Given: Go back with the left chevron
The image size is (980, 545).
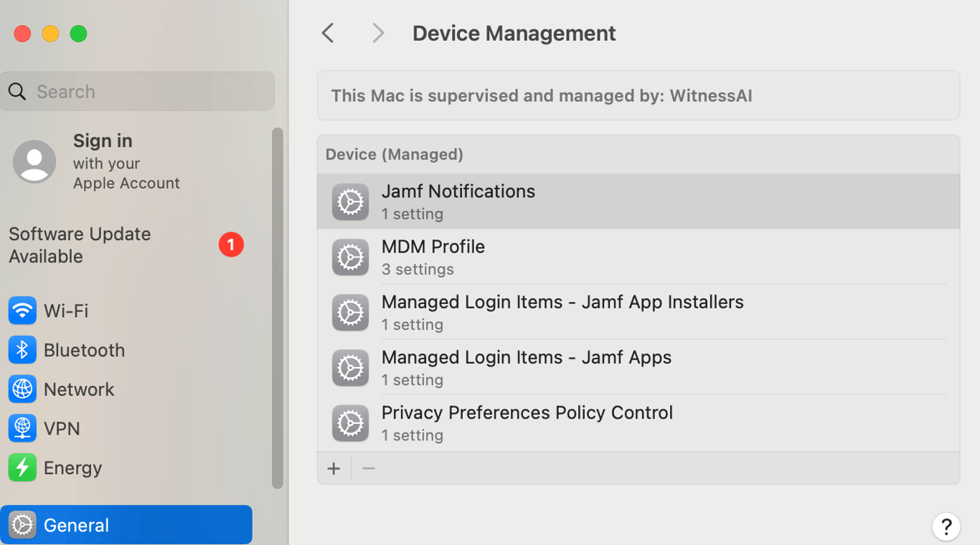Looking at the screenshot, I should point(328,33).
